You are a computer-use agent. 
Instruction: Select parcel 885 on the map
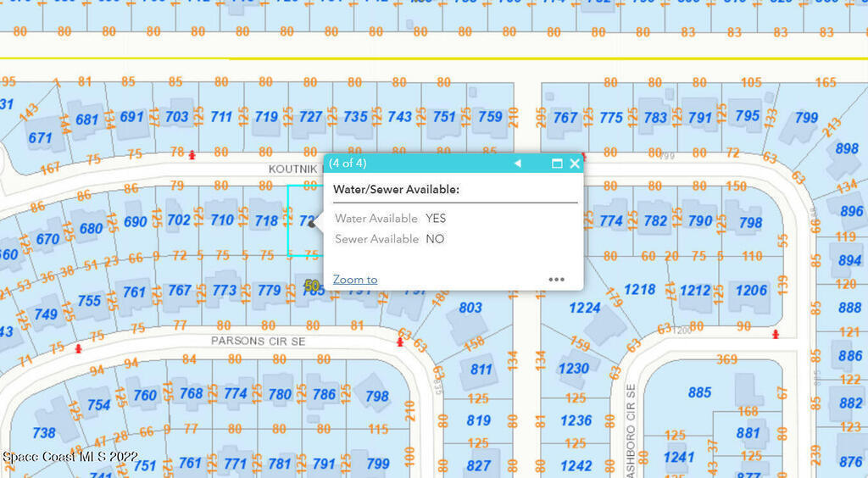(x=699, y=392)
